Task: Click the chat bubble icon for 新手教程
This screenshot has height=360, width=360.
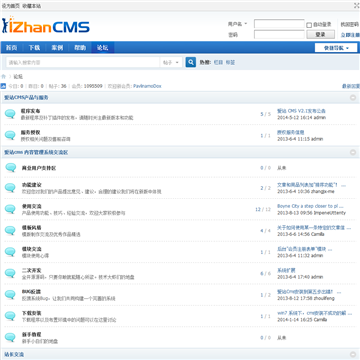Action: pos(10,337)
